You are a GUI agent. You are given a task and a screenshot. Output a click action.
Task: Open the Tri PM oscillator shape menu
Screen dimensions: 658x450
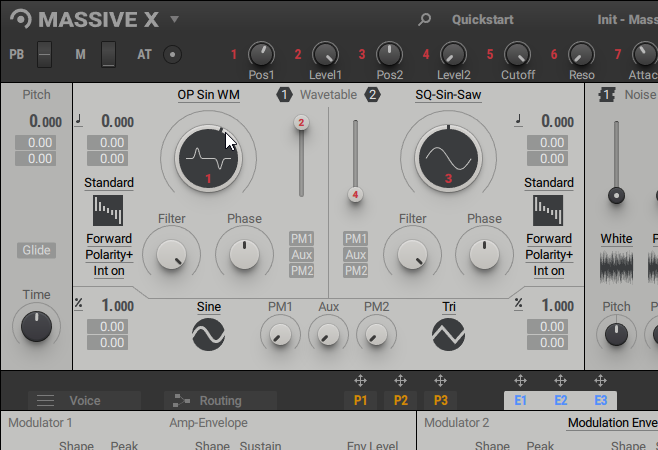coord(449,307)
